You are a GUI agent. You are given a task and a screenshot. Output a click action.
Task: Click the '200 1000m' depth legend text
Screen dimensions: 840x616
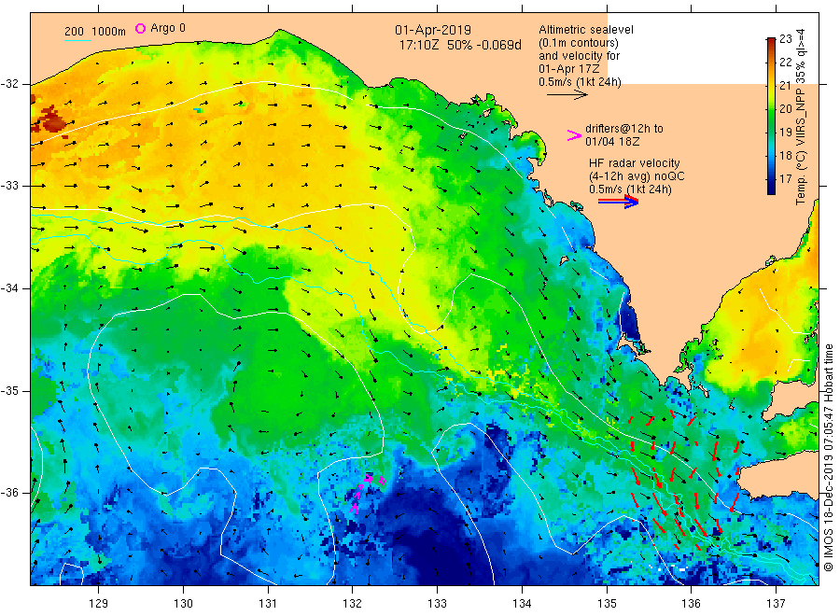(x=95, y=32)
